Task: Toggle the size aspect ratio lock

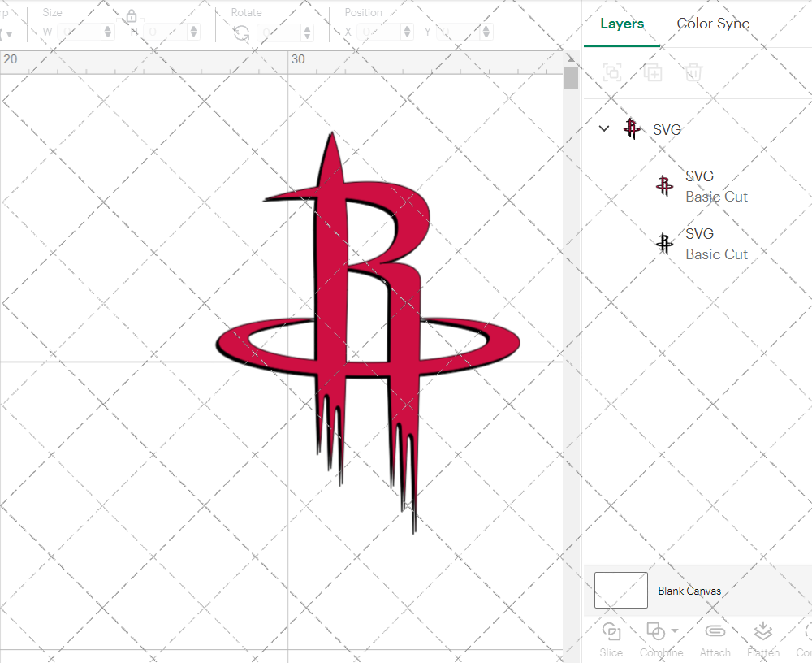Action: (132, 16)
